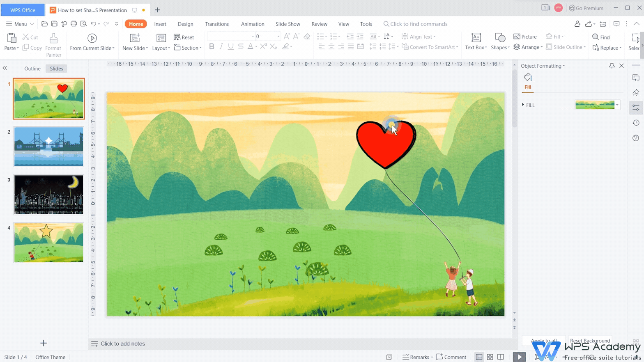Toggle Underline formatting

point(231,47)
